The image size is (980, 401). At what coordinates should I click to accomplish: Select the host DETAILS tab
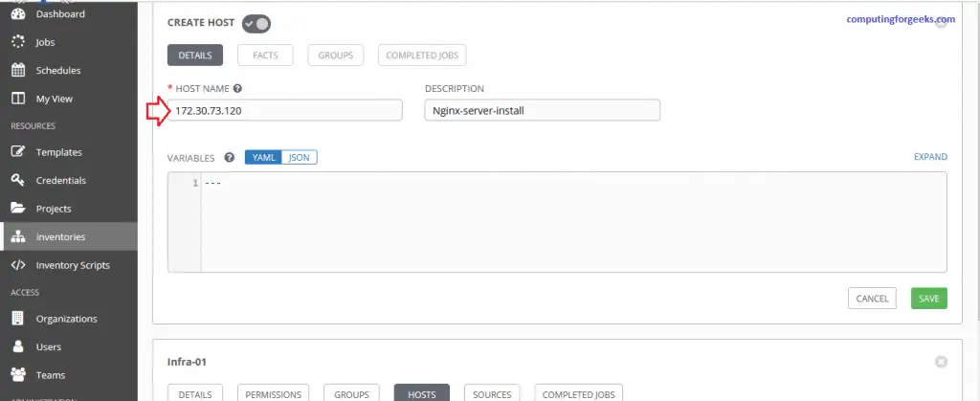(195, 55)
